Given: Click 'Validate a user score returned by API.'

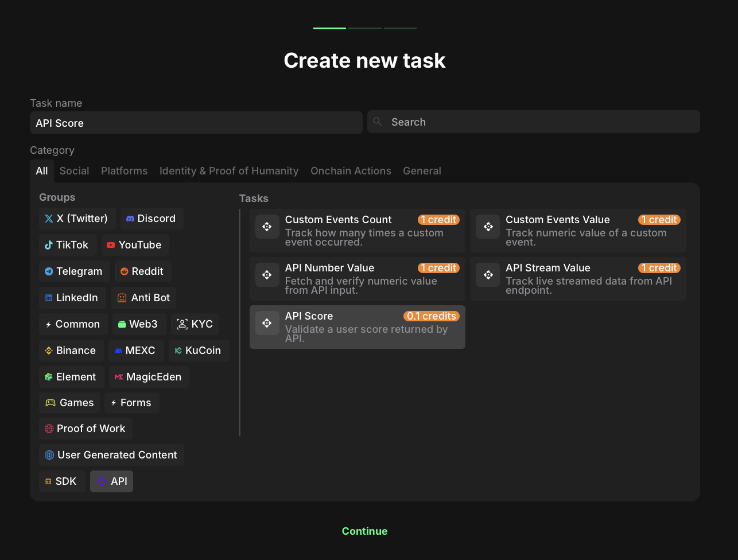Looking at the screenshot, I should point(366,334).
